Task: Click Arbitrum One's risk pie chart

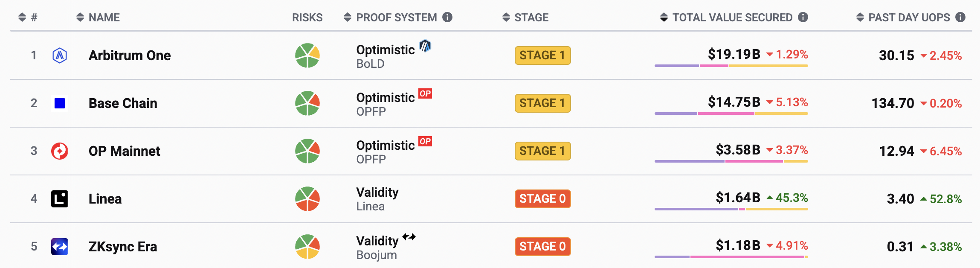Action: click(x=307, y=55)
